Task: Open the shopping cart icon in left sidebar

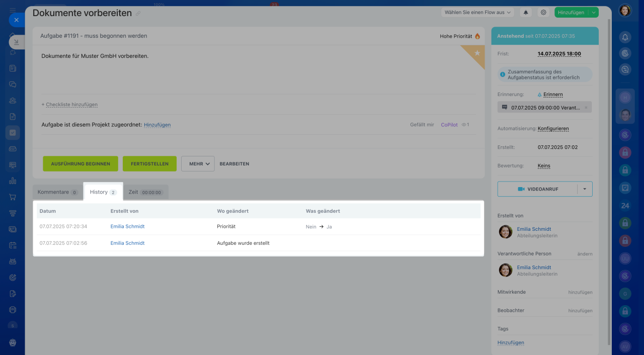Action: click(x=13, y=197)
